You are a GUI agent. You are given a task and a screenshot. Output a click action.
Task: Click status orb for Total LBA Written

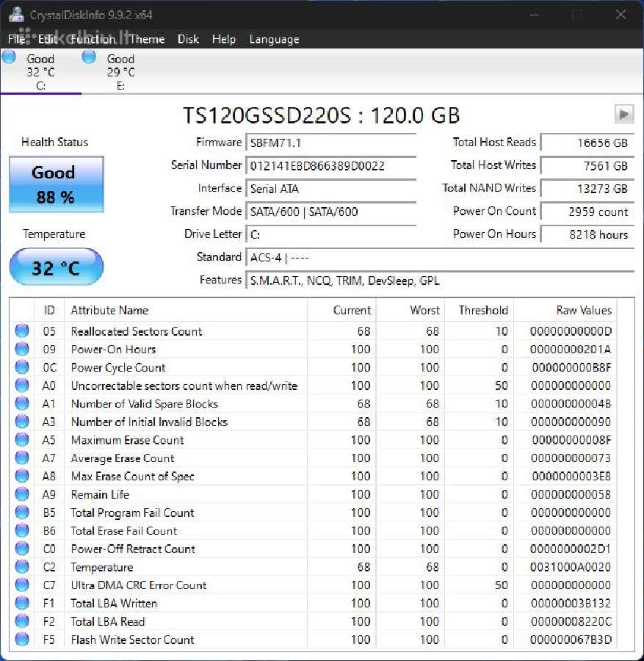[22, 603]
